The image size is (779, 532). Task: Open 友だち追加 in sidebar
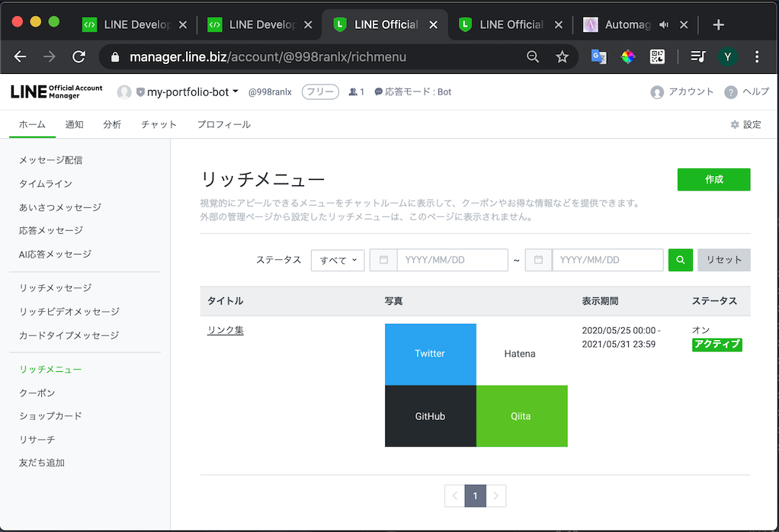coord(42,463)
